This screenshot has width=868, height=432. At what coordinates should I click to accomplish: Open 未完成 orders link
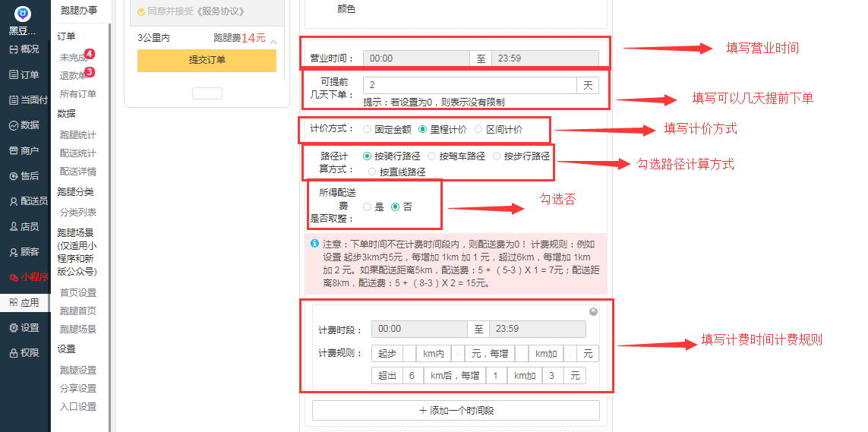pyautogui.click(x=73, y=58)
